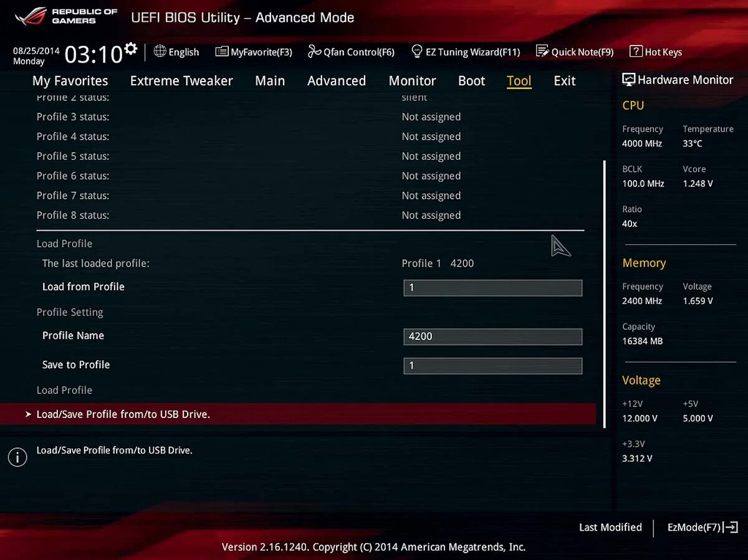
Task: Click the info circle icon
Action: (17, 457)
